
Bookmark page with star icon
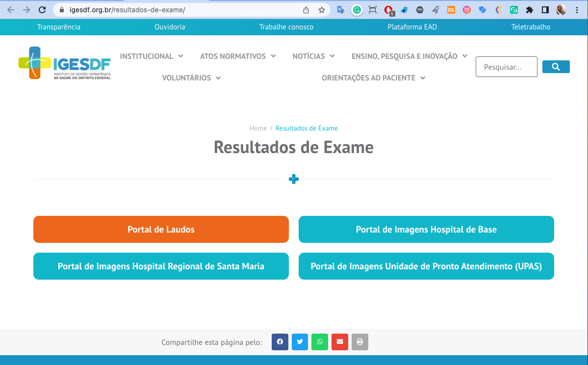(321, 10)
